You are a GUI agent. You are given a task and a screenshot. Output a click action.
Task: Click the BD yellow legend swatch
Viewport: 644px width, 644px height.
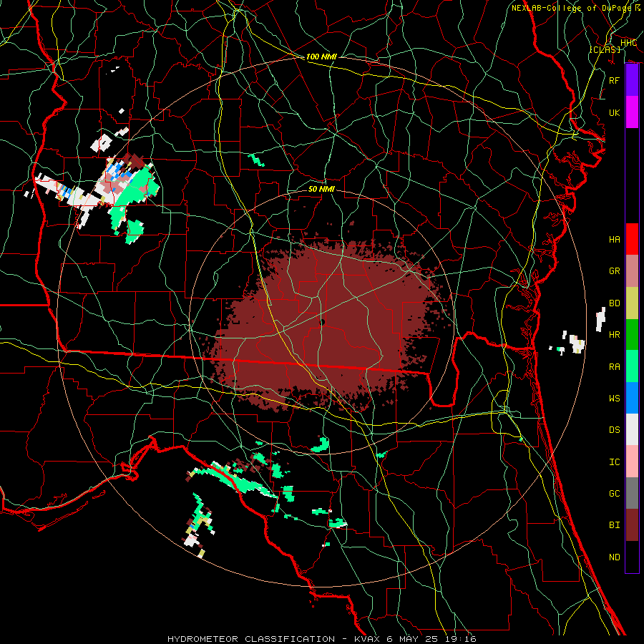[632, 303]
